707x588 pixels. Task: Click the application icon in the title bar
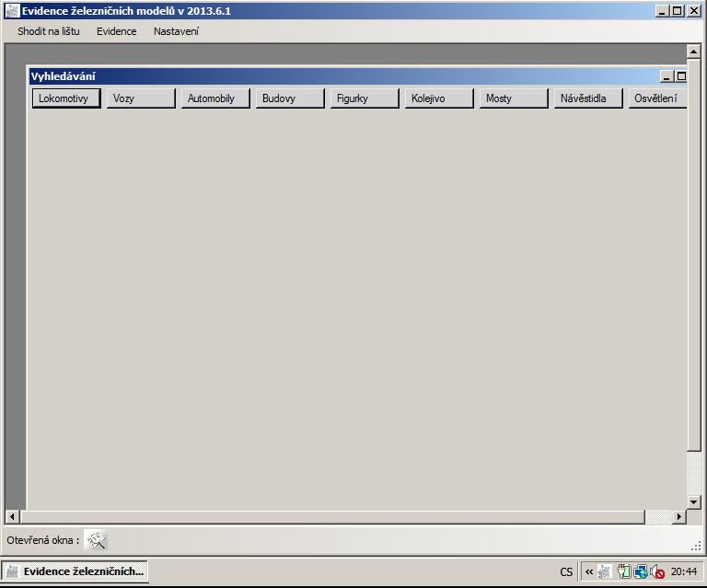point(11,10)
